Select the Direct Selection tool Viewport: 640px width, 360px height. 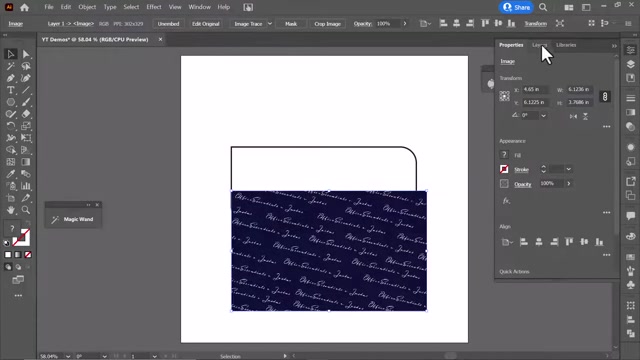pyautogui.click(x=26, y=54)
